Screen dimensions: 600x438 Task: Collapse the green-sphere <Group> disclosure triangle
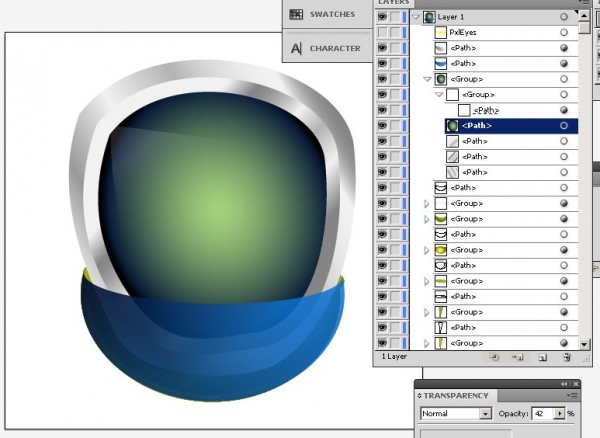pyautogui.click(x=427, y=79)
